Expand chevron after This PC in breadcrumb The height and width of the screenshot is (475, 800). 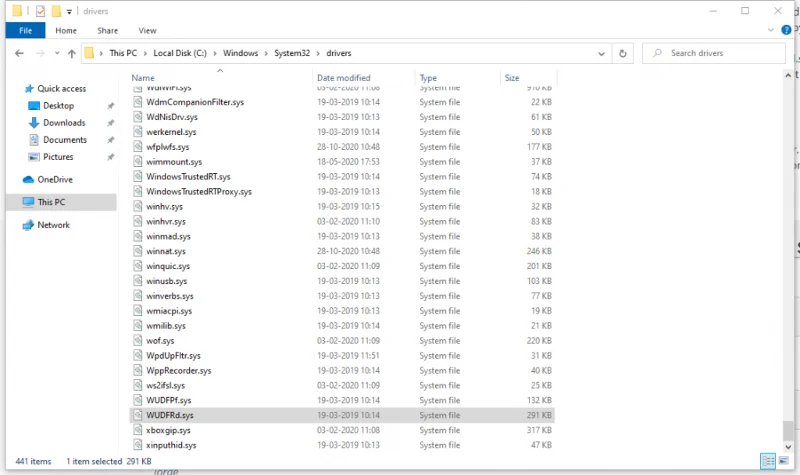[x=145, y=53]
